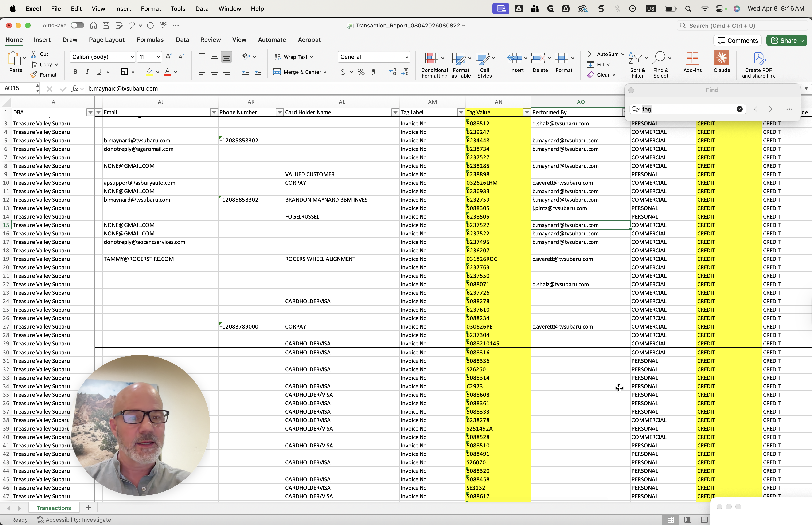Open the Tag Value column filter dropdown

(527, 112)
